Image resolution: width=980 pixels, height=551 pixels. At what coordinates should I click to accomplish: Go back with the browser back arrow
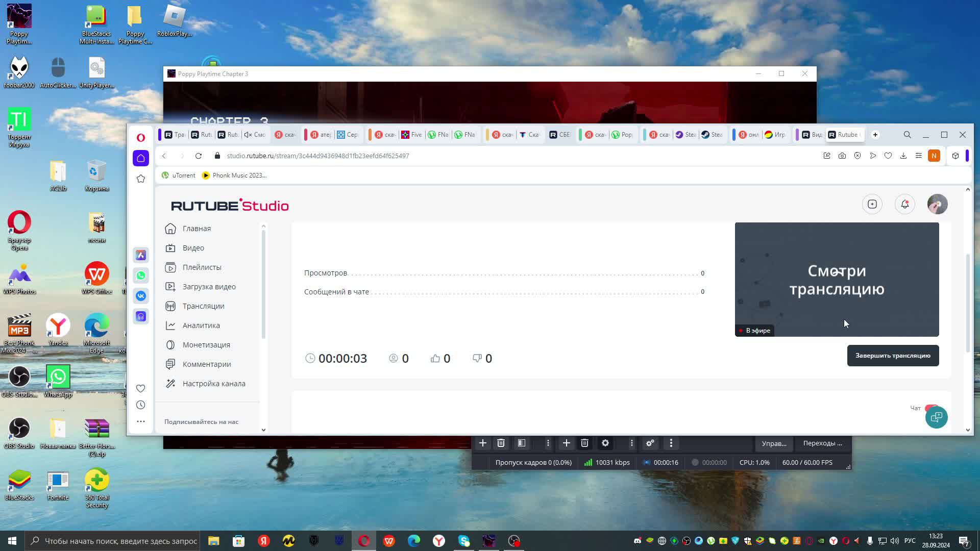[164, 156]
